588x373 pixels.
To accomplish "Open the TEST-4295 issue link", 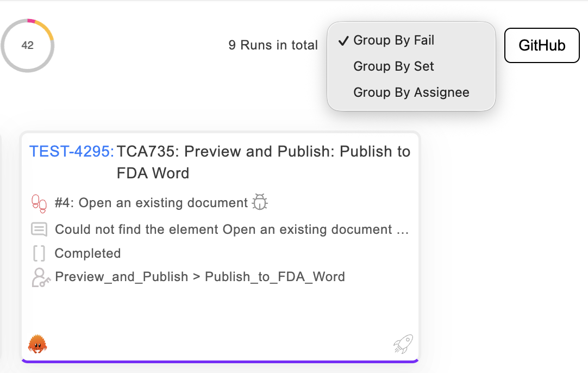I will point(72,151).
